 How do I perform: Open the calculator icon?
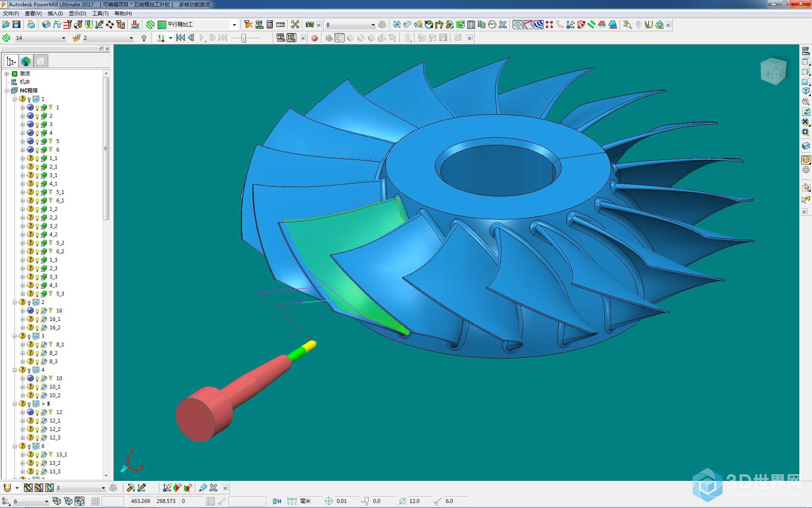(270, 25)
